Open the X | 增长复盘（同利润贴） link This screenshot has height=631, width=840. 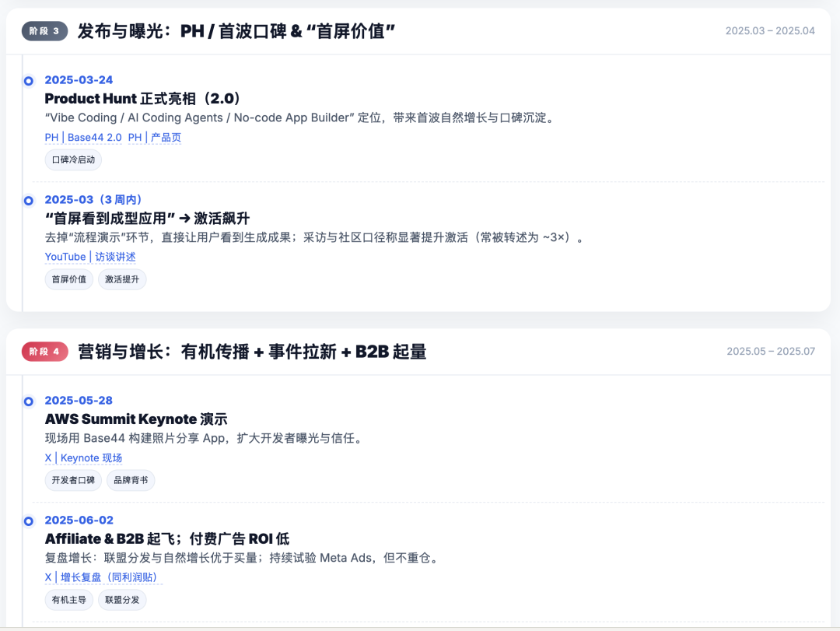[x=103, y=577]
